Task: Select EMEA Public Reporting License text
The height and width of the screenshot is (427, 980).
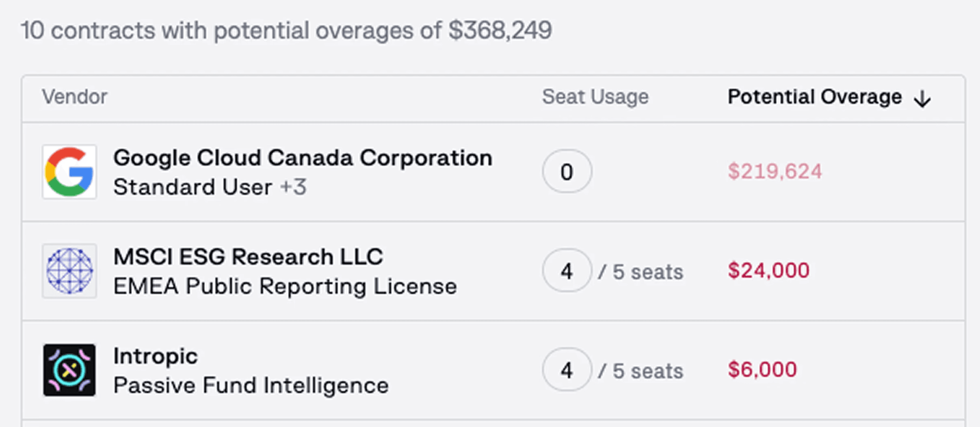Action: [285, 286]
